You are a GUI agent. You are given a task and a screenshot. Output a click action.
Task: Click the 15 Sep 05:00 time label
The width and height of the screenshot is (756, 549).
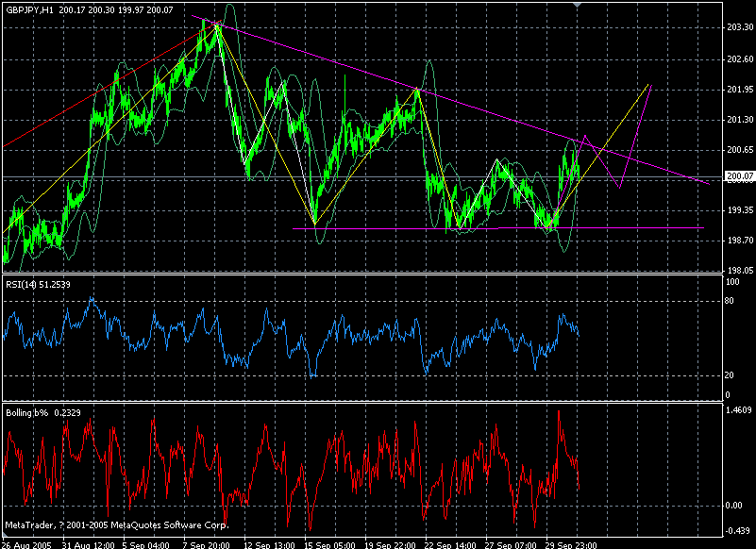point(329,545)
